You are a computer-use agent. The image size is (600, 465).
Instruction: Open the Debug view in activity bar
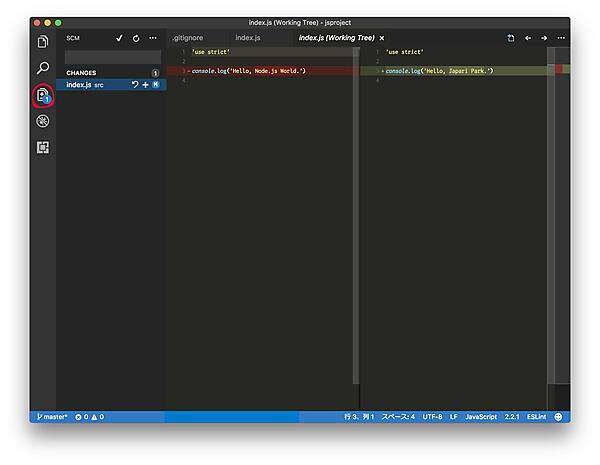(x=43, y=121)
